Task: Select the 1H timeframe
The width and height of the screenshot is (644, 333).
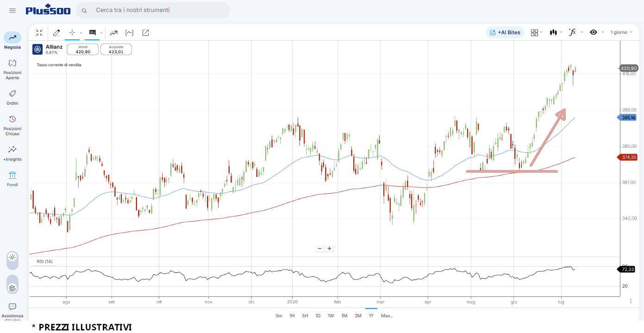Action: 292,316
